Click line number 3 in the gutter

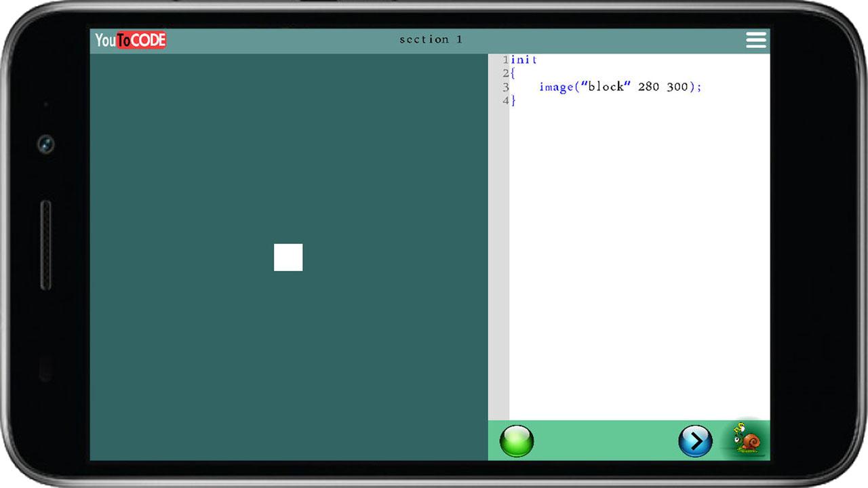[506, 87]
